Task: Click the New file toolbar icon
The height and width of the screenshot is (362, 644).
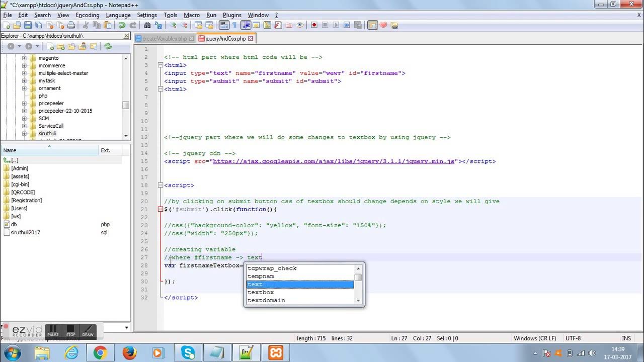Action: [7, 25]
